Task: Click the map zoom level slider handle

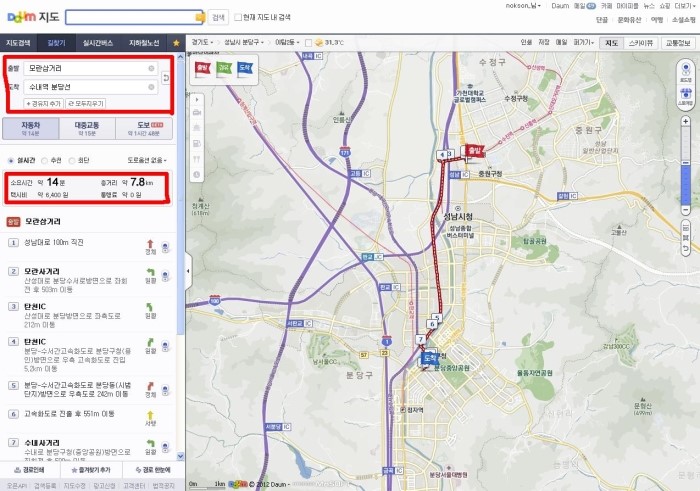Action: click(686, 164)
